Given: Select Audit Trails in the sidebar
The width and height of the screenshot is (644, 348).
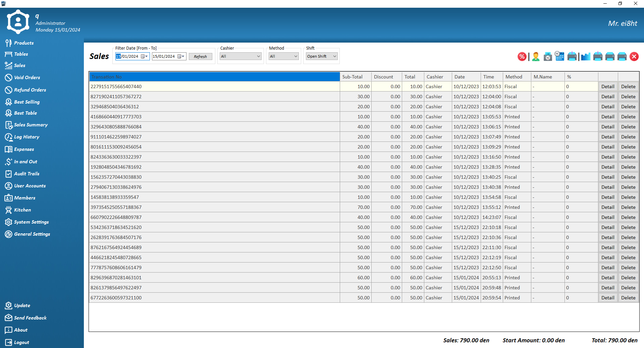Looking at the screenshot, I should coord(26,174).
